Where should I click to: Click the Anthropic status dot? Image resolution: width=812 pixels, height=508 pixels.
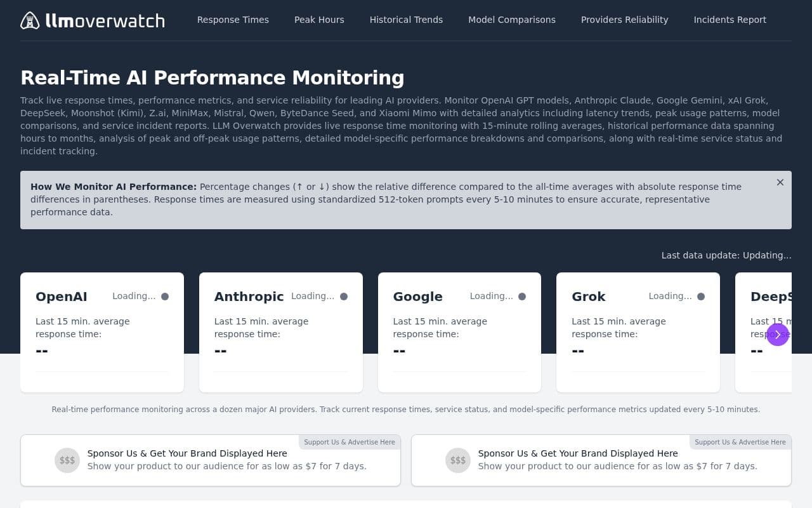(344, 297)
